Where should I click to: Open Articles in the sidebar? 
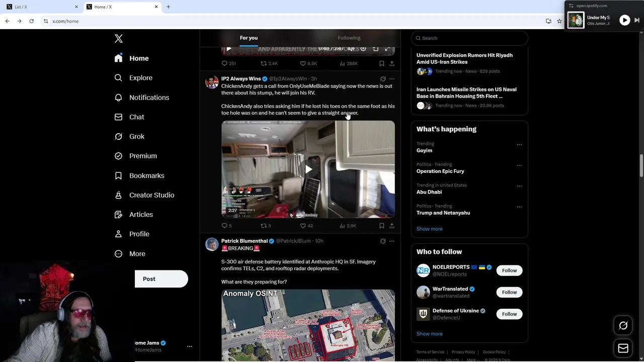click(x=133, y=214)
